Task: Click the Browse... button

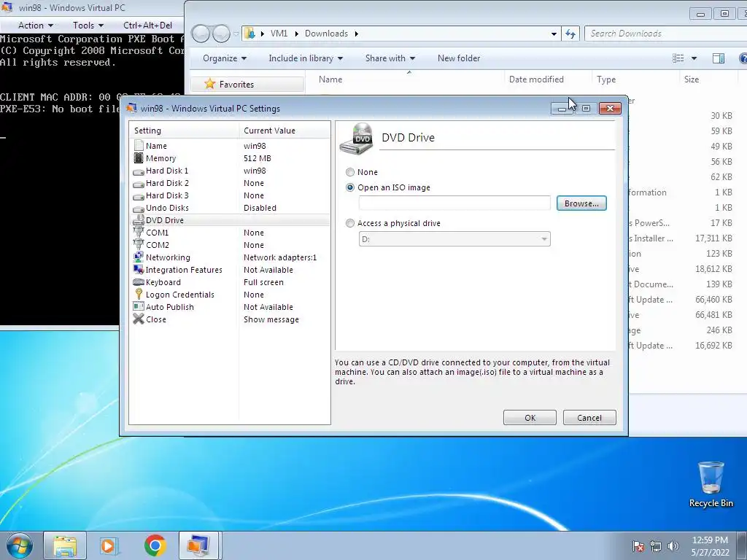Action: (581, 203)
